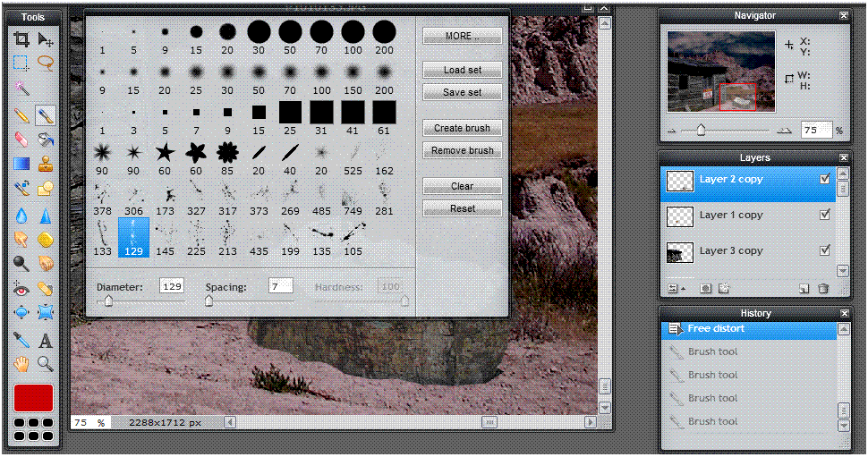Choose the Gradient tool
868x457 pixels.
(21, 164)
